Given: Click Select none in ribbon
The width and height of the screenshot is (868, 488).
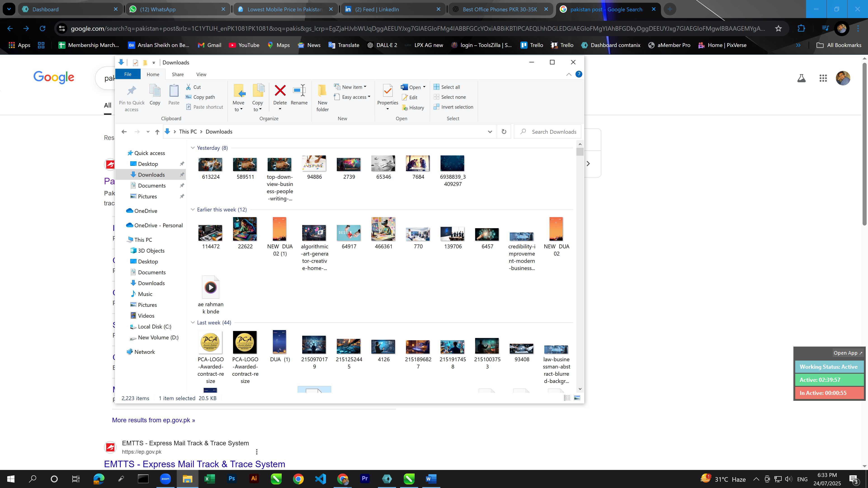Looking at the screenshot, I should pyautogui.click(x=450, y=97).
